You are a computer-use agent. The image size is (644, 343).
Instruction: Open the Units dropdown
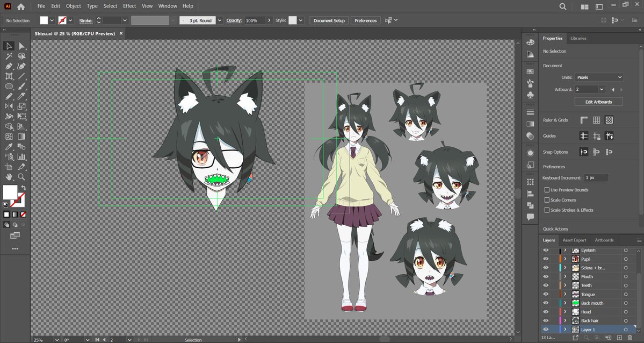599,77
